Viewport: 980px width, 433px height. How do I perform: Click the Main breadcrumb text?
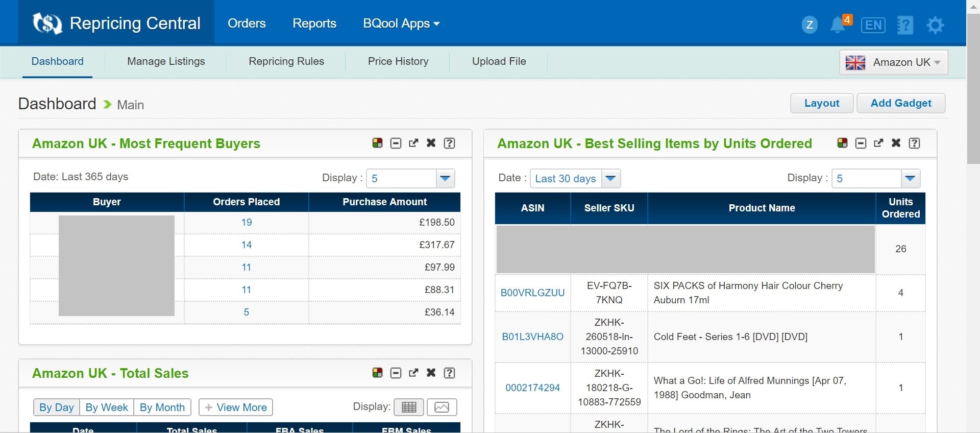click(x=131, y=105)
